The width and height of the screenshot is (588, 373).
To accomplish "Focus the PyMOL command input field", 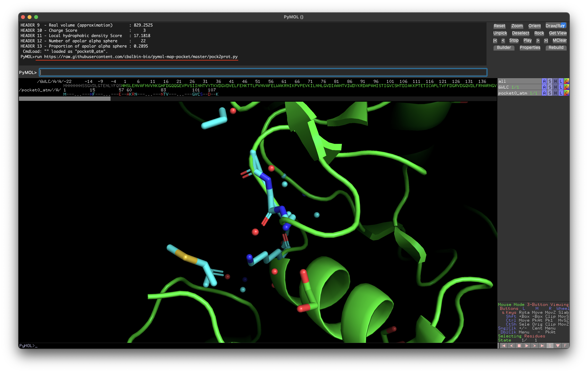I will 263,73.
